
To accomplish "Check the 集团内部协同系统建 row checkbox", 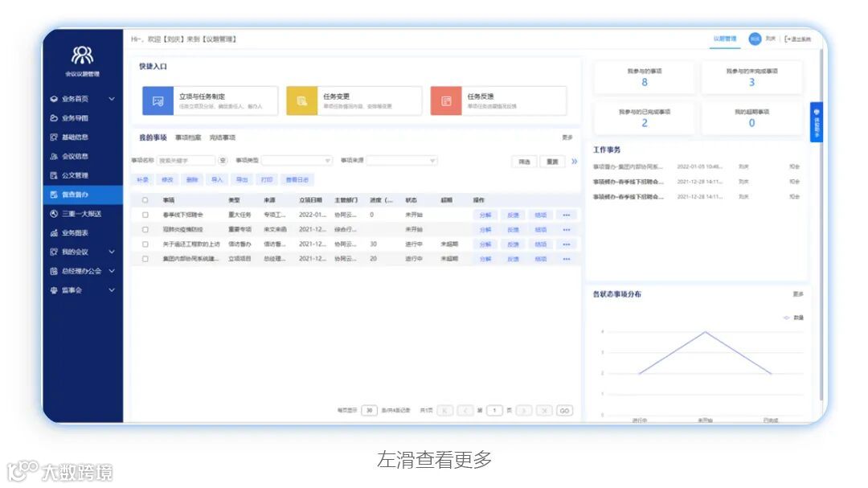I will pos(145,259).
